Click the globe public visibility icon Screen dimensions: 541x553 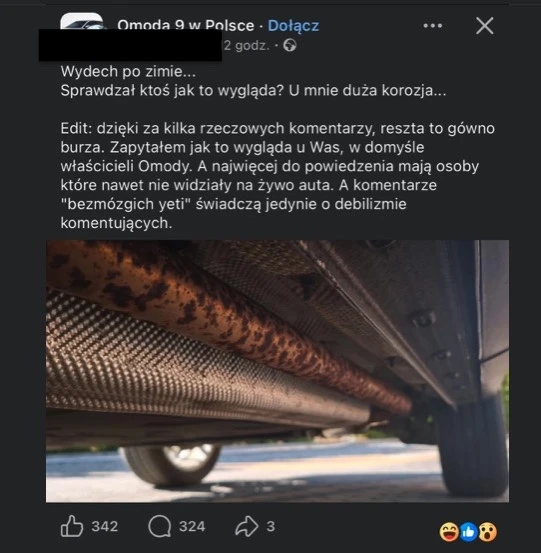point(290,45)
